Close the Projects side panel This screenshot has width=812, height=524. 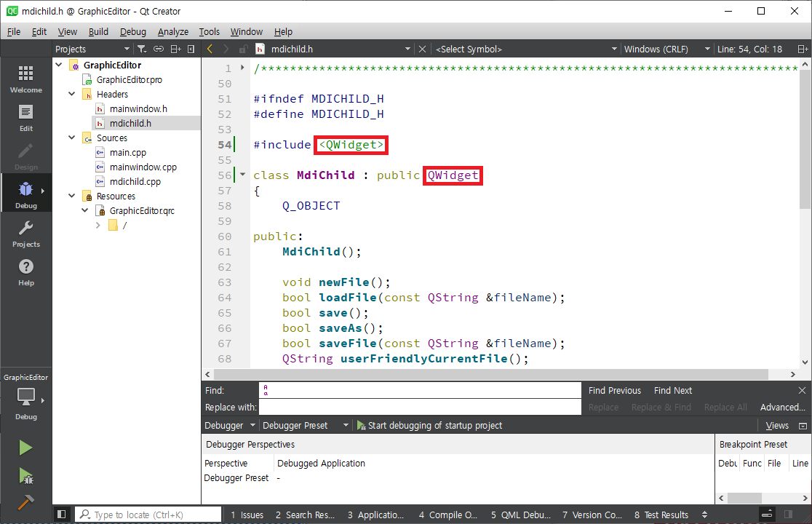(191, 49)
